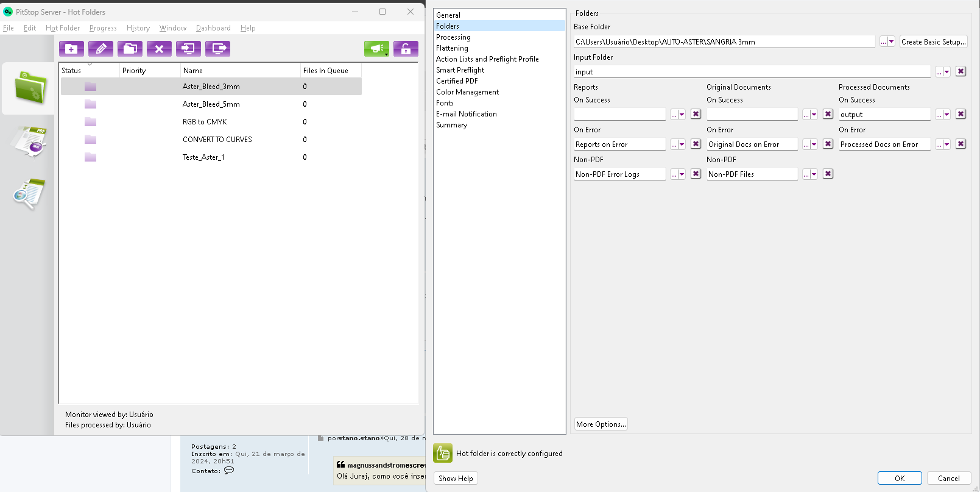Viewport: 980px width, 492px height.
Task: Clear the Input Folder field
Action: click(961, 71)
